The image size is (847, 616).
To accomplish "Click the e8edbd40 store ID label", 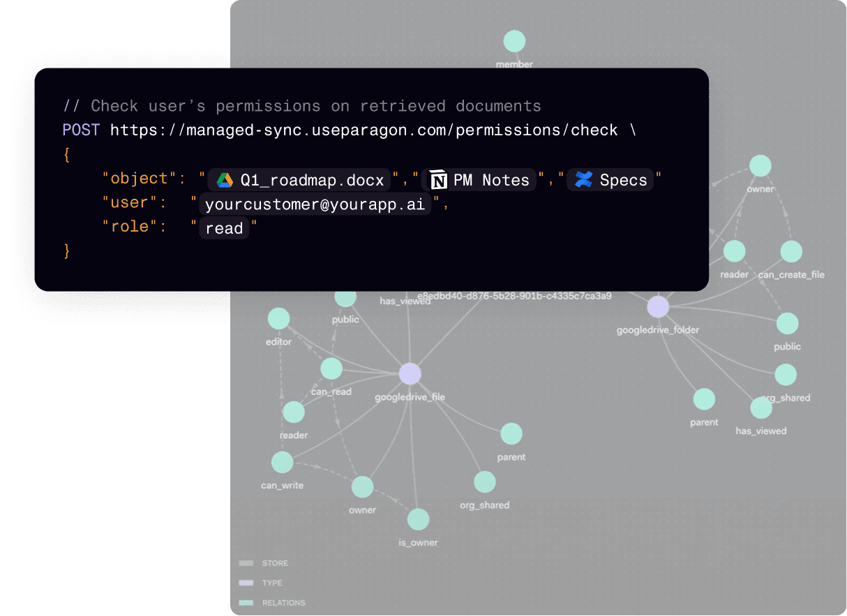I will 514,296.
